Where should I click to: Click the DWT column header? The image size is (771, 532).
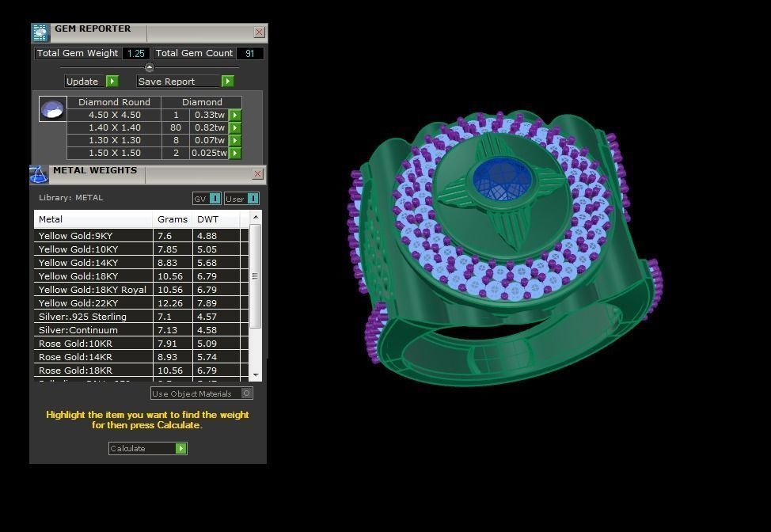(x=216, y=219)
